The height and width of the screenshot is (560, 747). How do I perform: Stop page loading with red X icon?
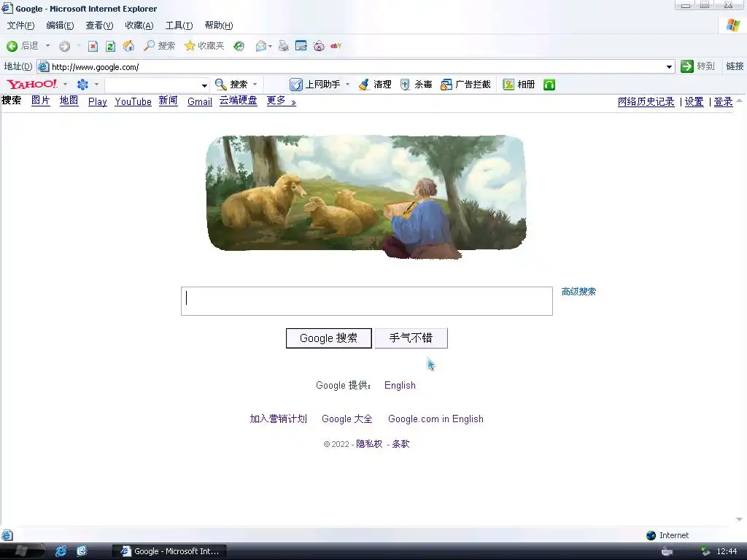(93, 46)
